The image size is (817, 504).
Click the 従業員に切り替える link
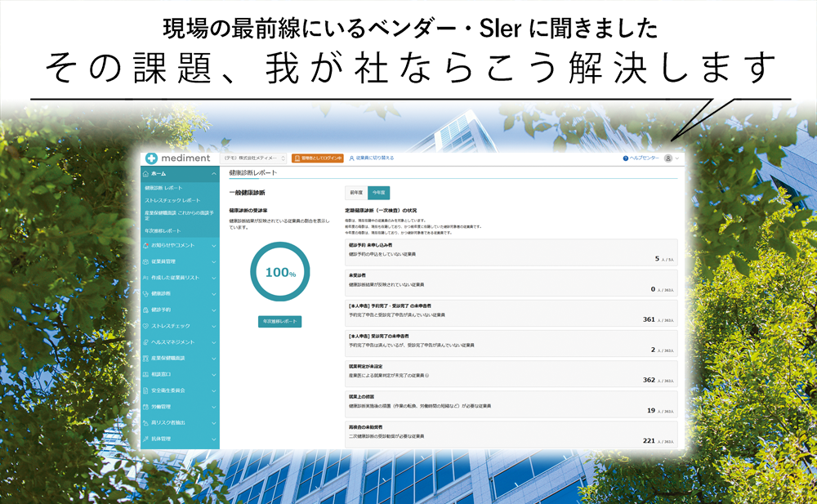(x=375, y=158)
